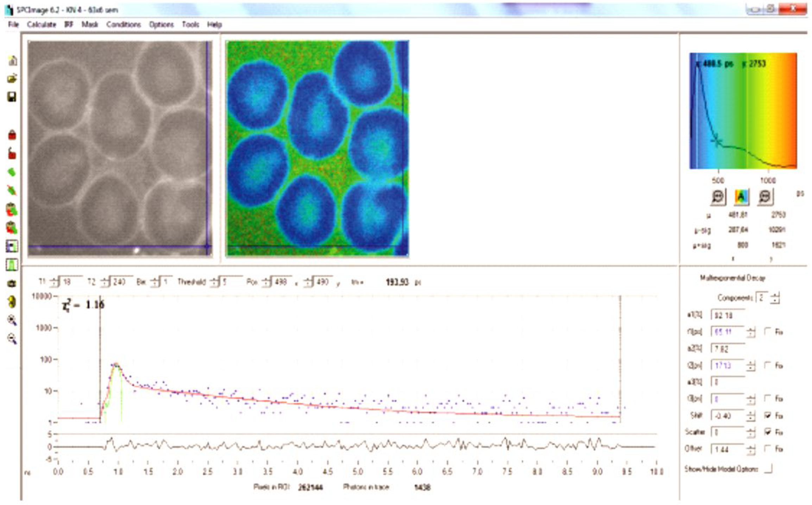Click the Components spinner arrows

coord(775,298)
